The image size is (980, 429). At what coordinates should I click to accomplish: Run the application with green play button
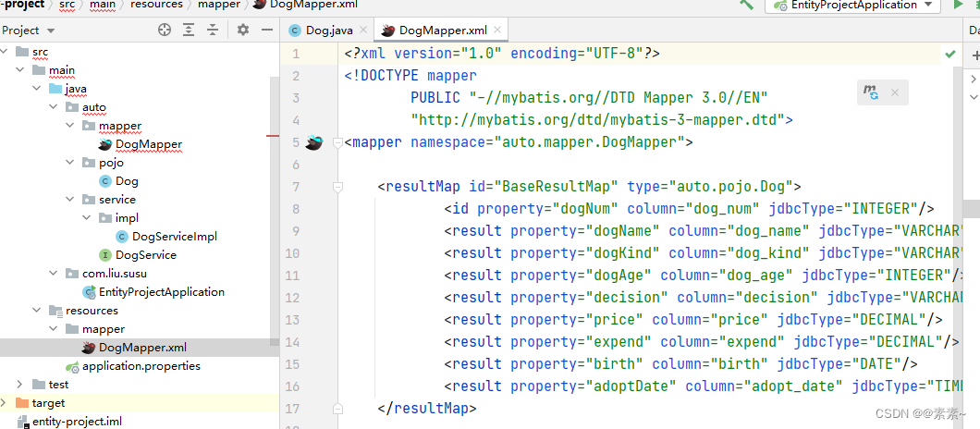pyautogui.click(x=958, y=5)
